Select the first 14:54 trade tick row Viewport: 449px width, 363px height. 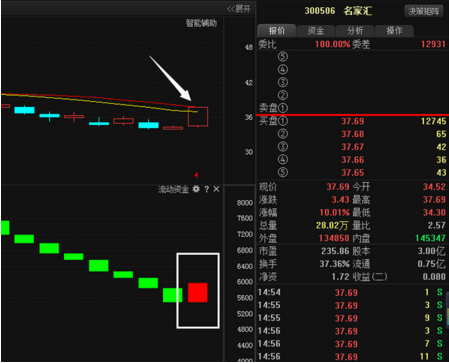coord(351,293)
